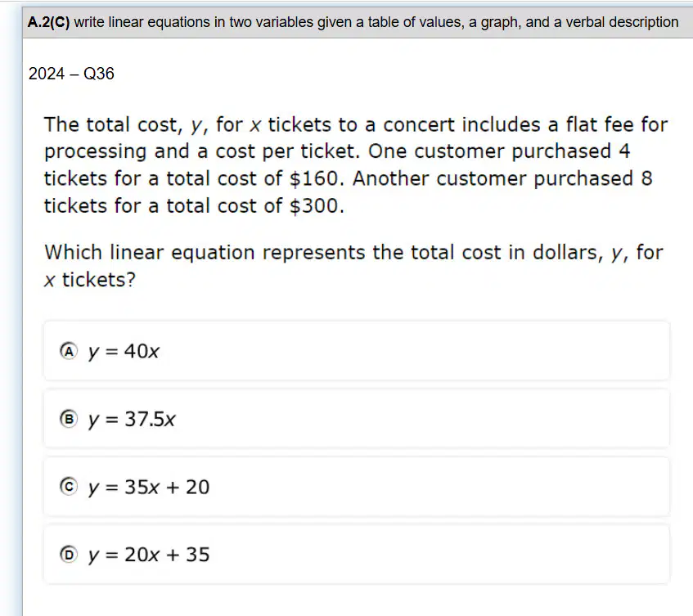Click the '2024 – Q36' question identifier
The width and height of the screenshot is (693, 616).
click(71, 74)
